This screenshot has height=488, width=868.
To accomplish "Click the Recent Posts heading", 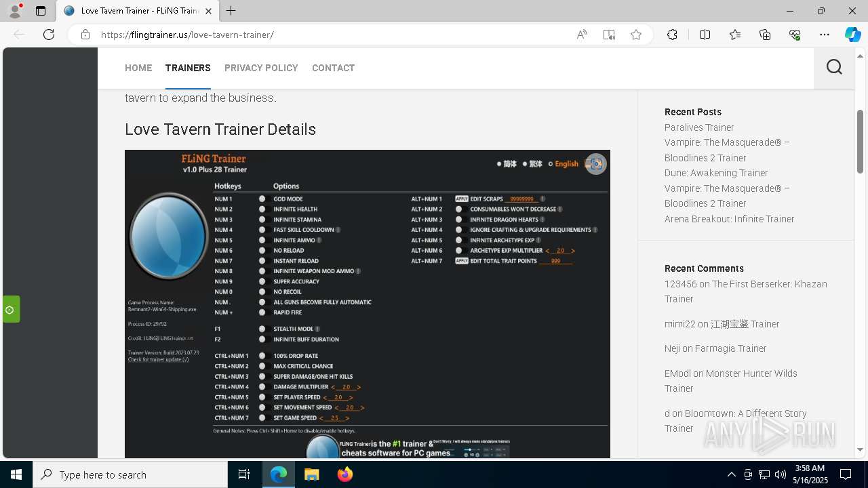I will 693,112.
